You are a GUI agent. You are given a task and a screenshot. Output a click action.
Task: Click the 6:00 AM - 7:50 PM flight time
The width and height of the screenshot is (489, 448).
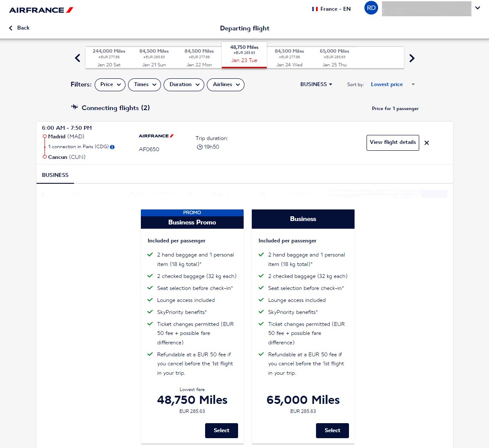click(x=67, y=128)
